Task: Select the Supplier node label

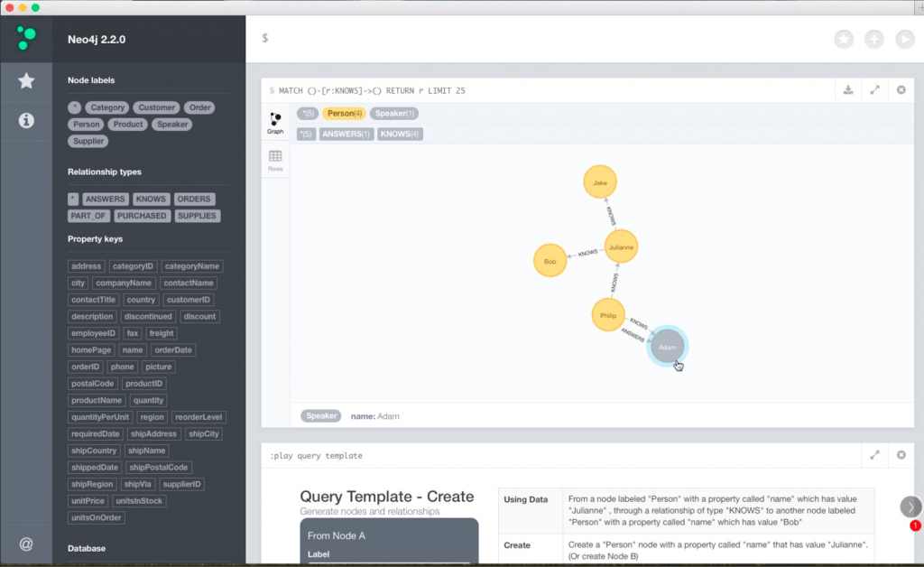Action: pyautogui.click(x=88, y=141)
